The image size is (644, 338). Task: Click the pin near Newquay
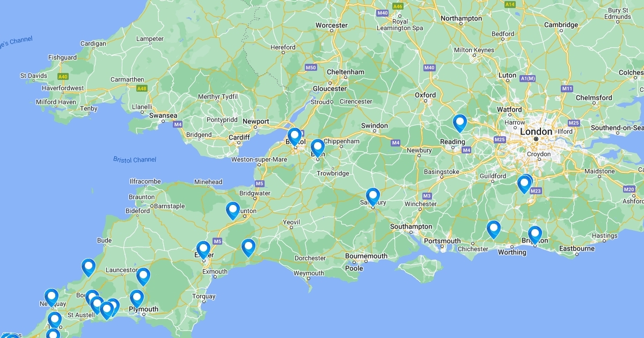click(52, 298)
